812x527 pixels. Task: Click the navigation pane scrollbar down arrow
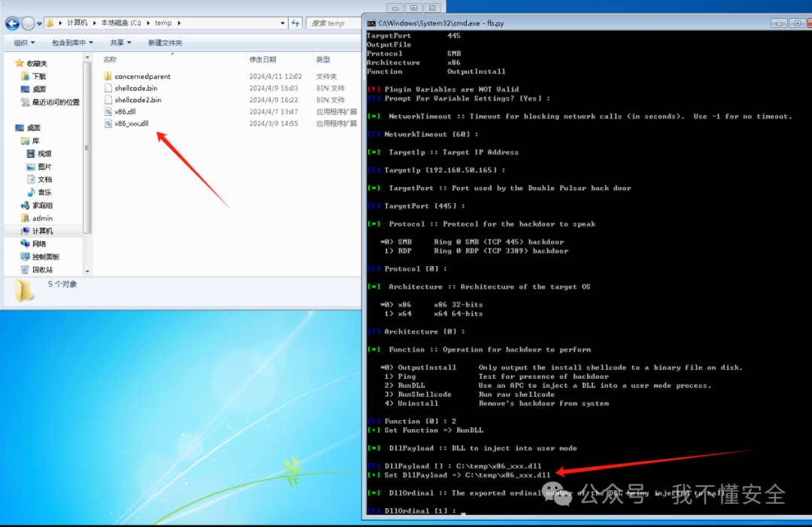(x=87, y=271)
